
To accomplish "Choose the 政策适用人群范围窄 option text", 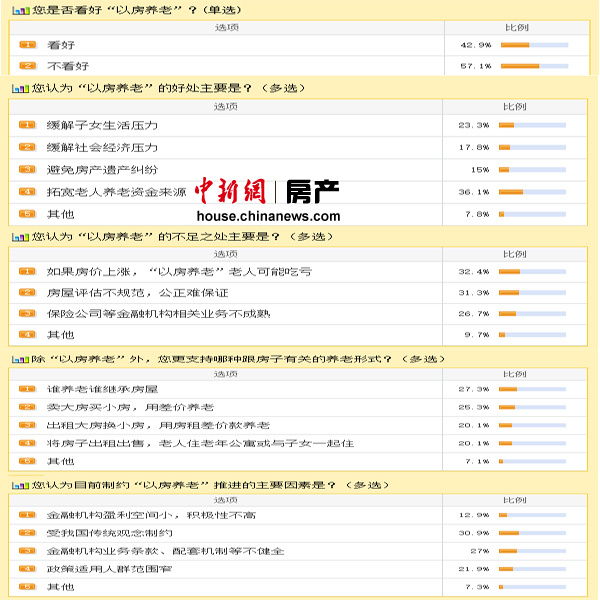I will (109, 569).
